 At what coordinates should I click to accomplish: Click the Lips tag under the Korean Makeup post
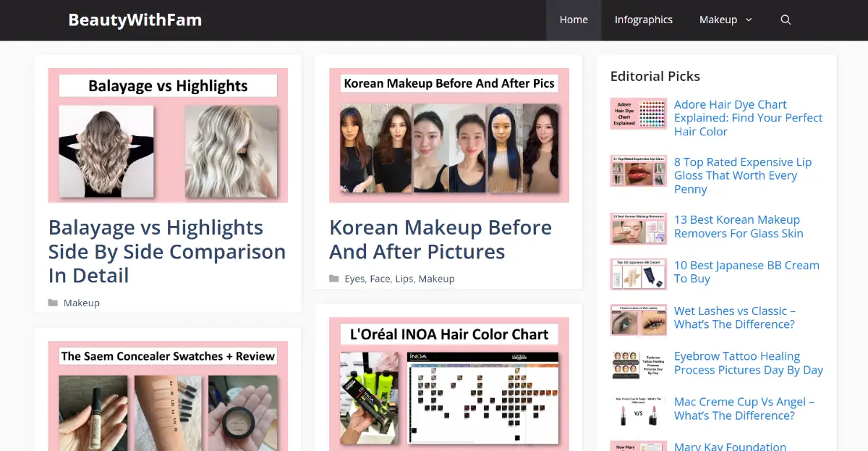click(404, 278)
